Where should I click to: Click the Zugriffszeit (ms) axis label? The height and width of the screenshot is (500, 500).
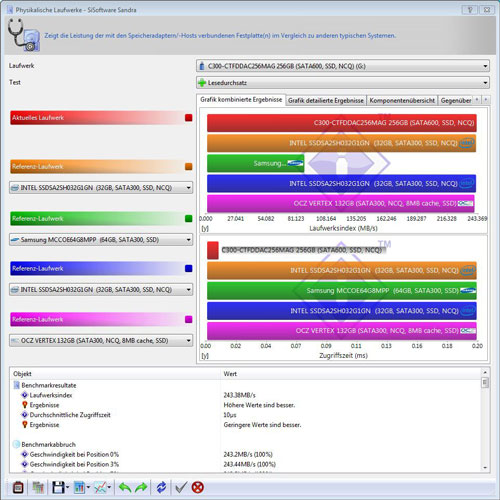[x=343, y=356]
